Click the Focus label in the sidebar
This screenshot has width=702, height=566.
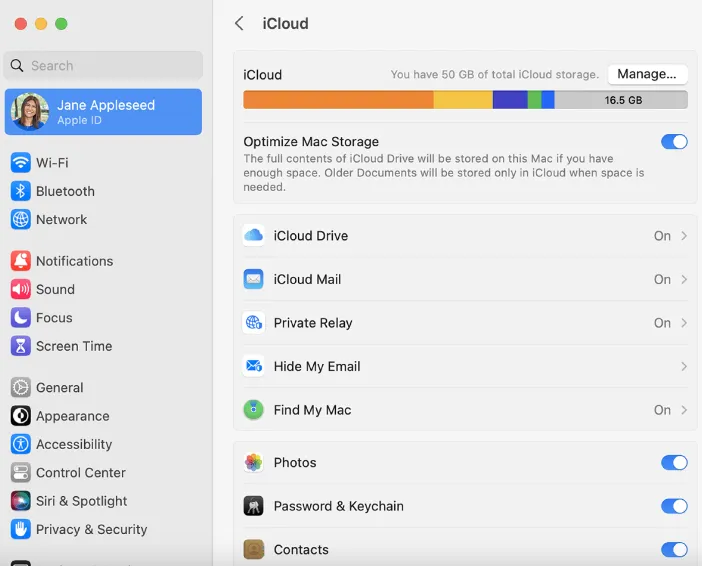pyautogui.click(x=54, y=317)
